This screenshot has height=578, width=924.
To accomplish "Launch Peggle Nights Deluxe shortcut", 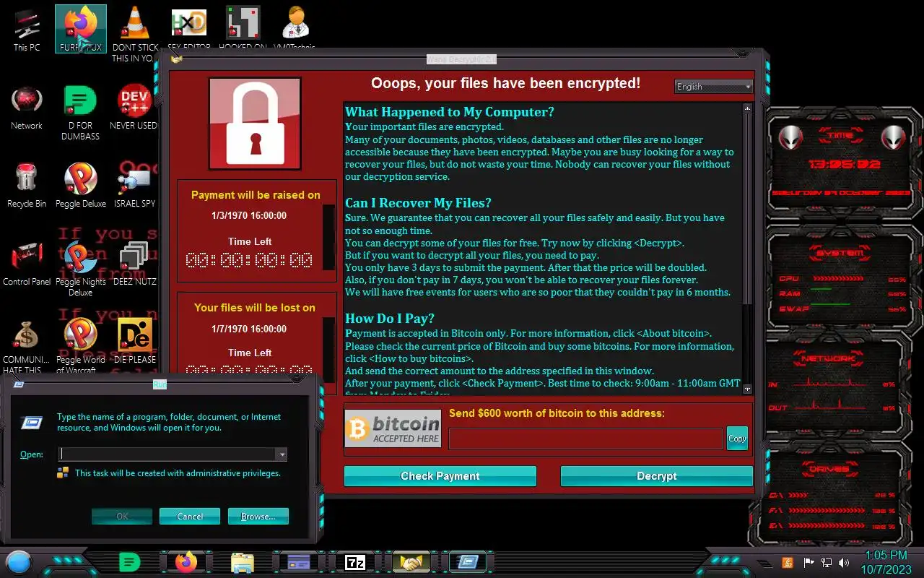I will (80, 268).
